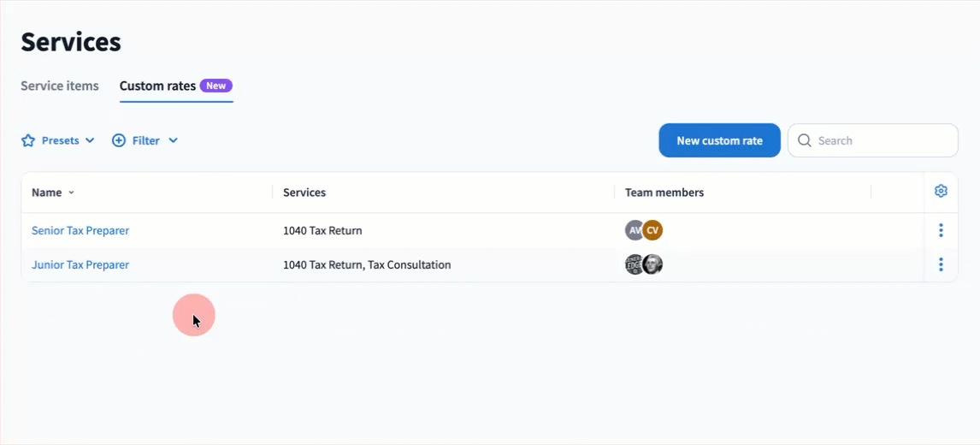Click the CV team member avatar
980x445 pixels.
[x=653, y=230]
